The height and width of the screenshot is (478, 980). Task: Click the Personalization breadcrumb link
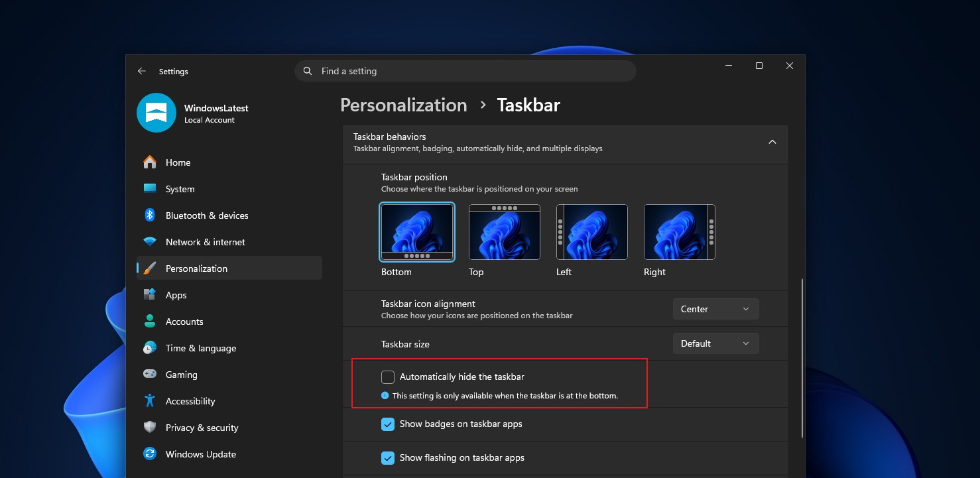[404, 105]
